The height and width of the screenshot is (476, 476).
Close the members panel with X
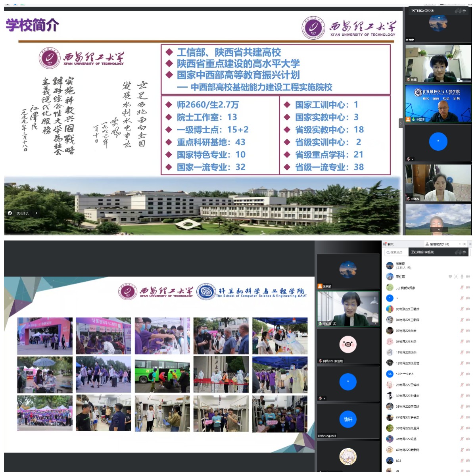coord(465,244)
